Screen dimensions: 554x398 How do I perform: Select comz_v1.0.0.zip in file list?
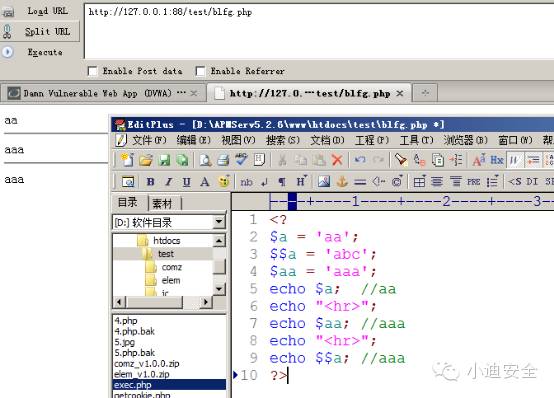(x=147, y=363)
